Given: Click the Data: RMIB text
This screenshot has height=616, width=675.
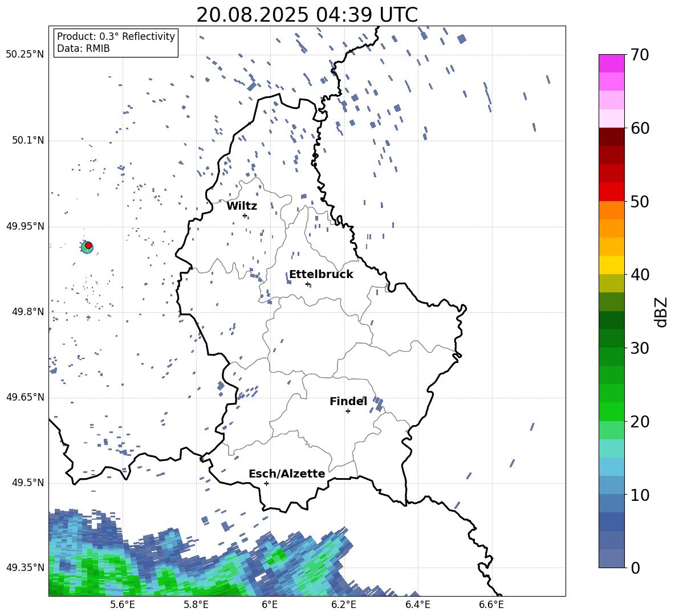Looking at the screenshot, I should (x=83, y=48).
